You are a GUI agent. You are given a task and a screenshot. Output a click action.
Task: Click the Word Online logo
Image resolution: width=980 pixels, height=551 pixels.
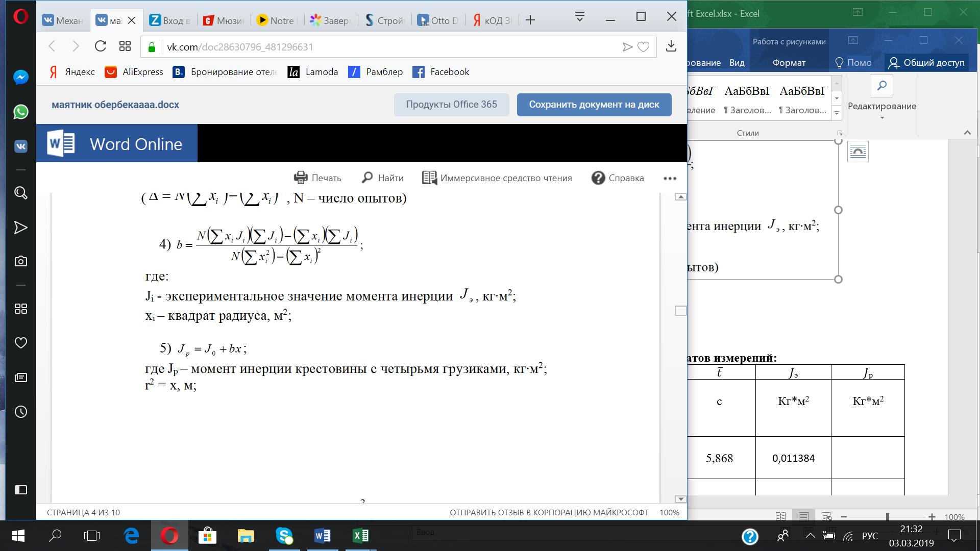[116, 144]
